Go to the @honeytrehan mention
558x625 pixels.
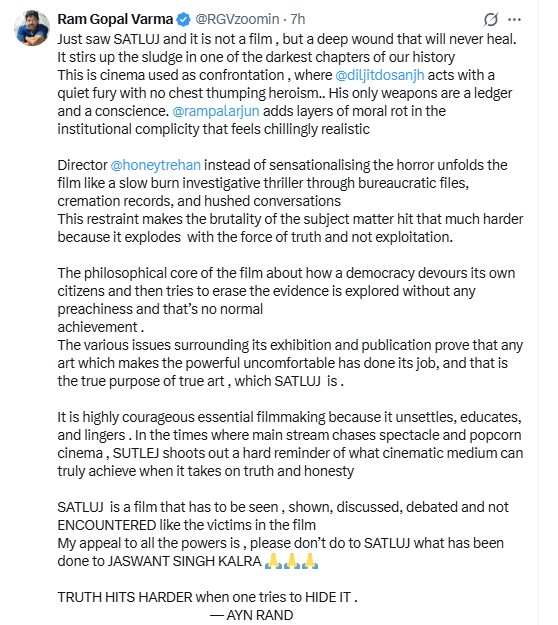pos(155,165)
